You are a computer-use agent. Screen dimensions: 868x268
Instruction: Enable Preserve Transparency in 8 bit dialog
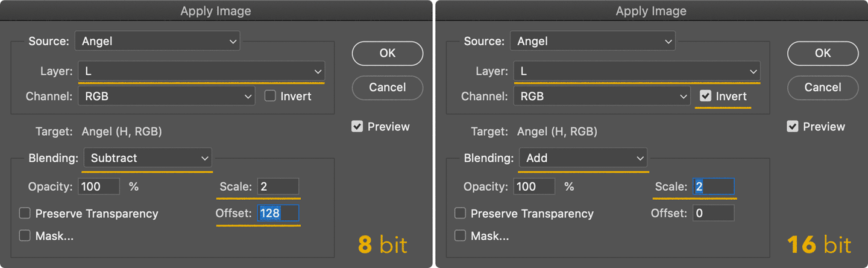tap(25, 213)
